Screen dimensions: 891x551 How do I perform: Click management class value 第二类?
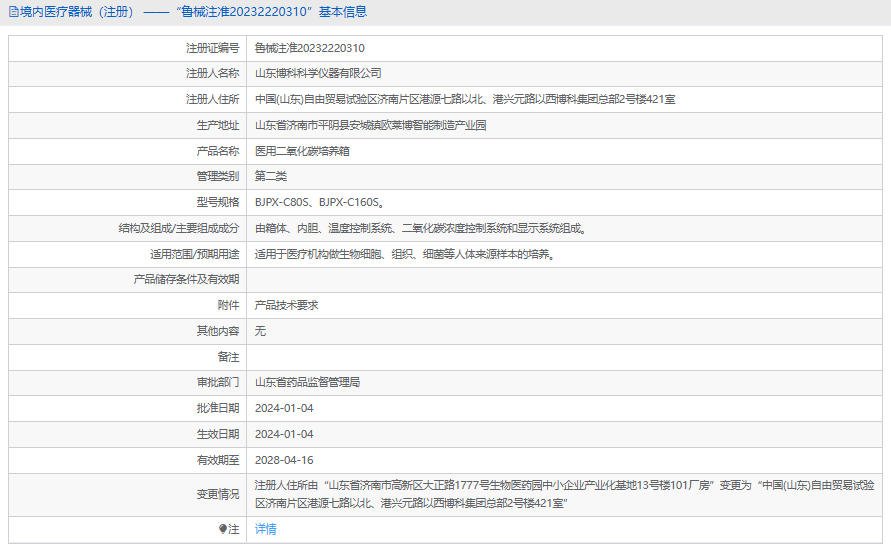tap(270, 176)
